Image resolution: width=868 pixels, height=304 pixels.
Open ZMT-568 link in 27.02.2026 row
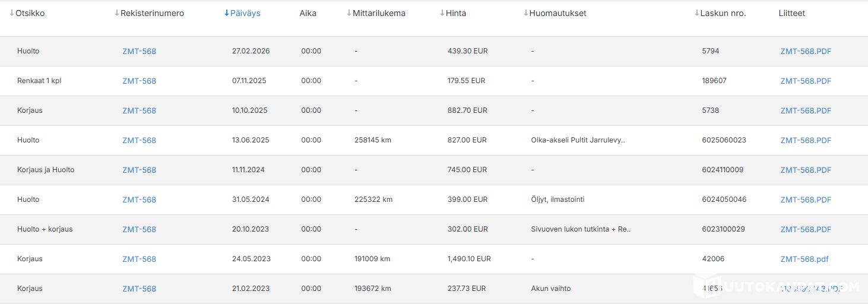pos(139,51)
